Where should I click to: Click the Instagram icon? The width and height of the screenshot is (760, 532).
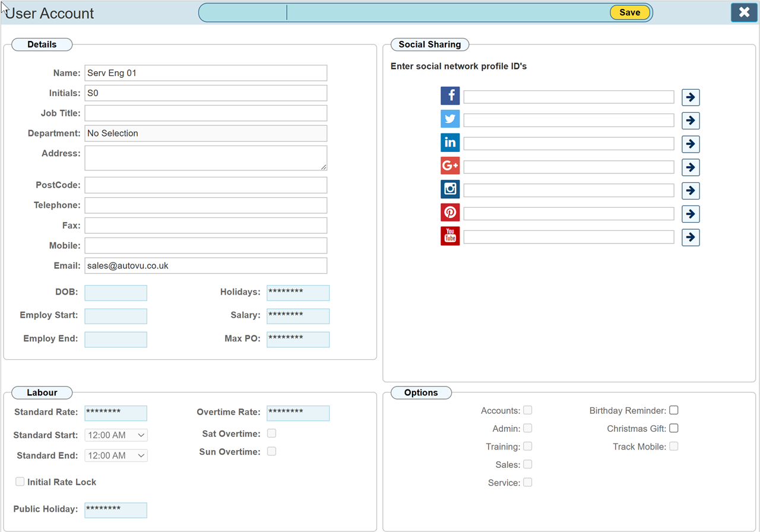point(450,189)
